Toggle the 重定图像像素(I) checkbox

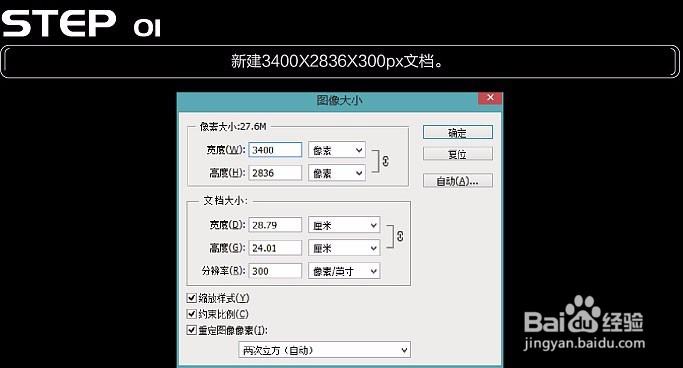click(191, 330)
